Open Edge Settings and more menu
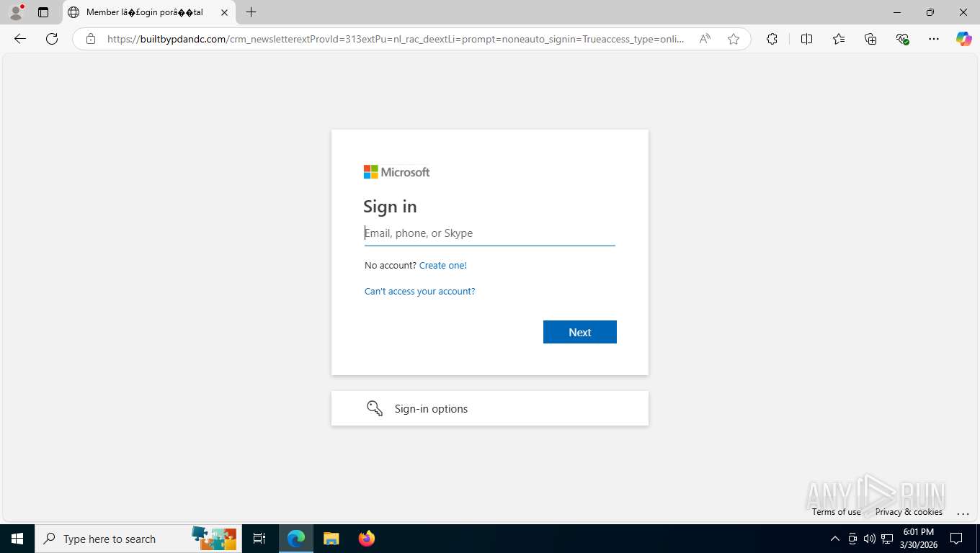980x553 pixels. pos(934,39)
